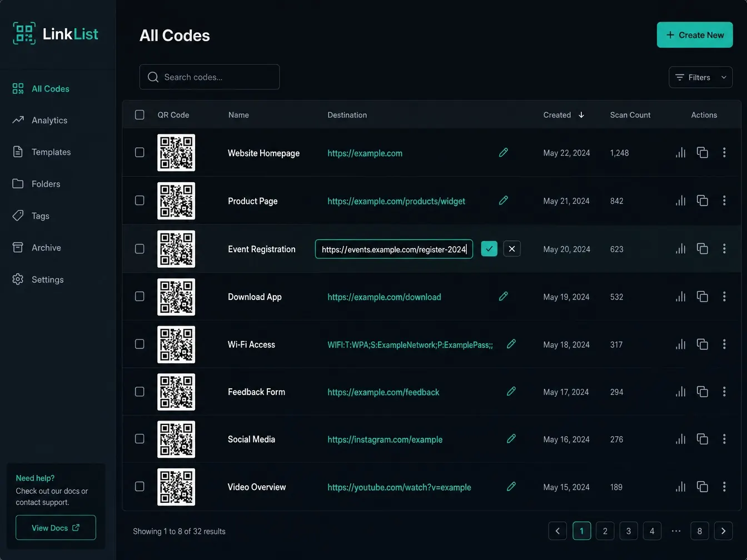The height and width of the screenshot is (560, 747).
Task: Edit destination pencil for Product Page
Action: coord(504,200)
